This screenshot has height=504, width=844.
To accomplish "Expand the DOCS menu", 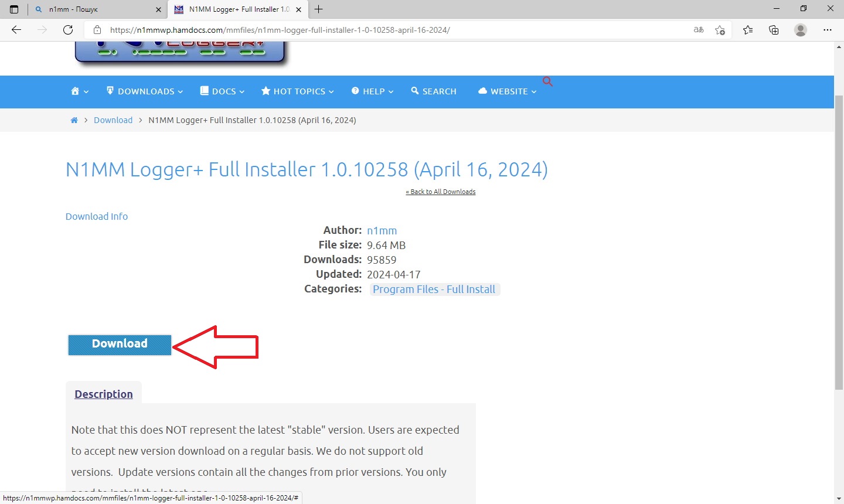I will (222, 91).
